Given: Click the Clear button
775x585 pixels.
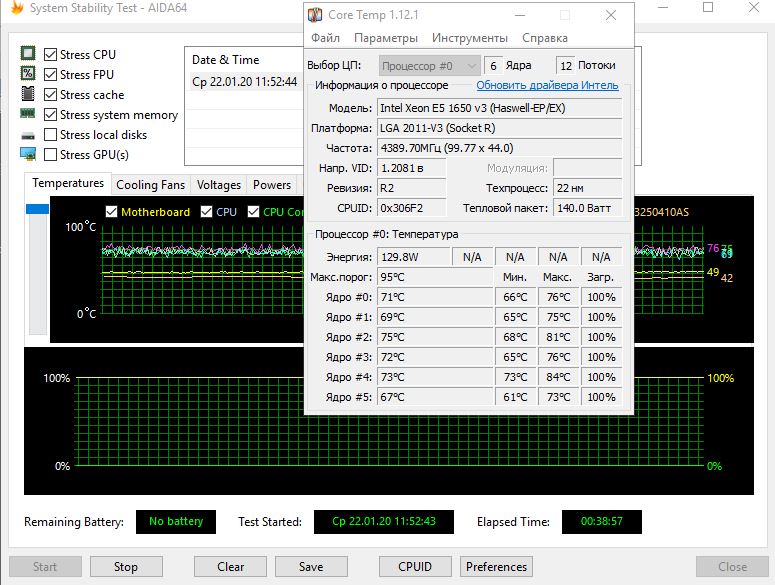Looking at the screenshot, I should click(230, 567).
